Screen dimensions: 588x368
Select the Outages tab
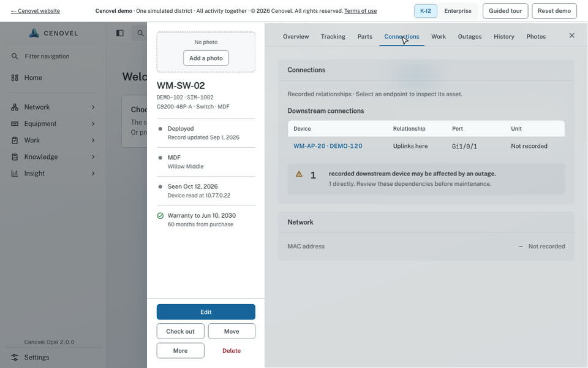pyautogui.click(x=470, y=36)
